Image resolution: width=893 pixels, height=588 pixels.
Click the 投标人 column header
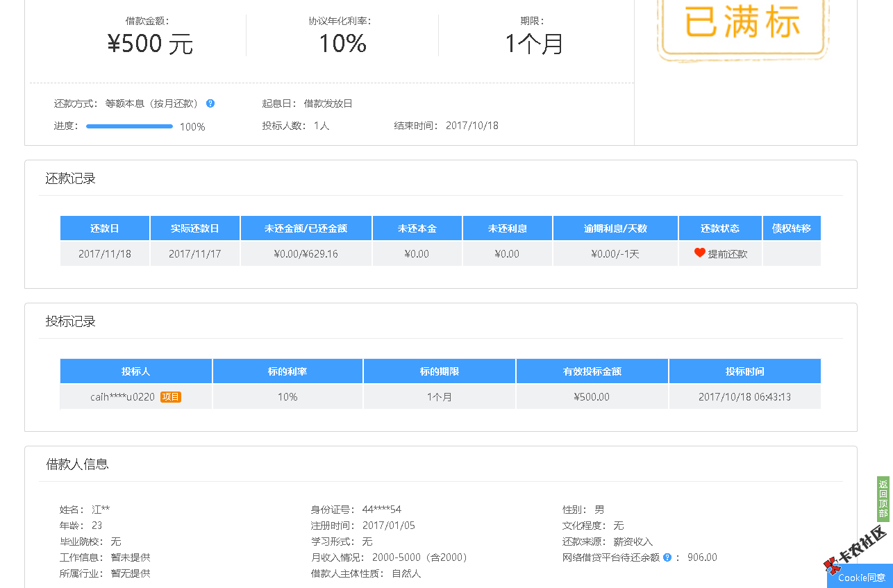coord(136,371)
